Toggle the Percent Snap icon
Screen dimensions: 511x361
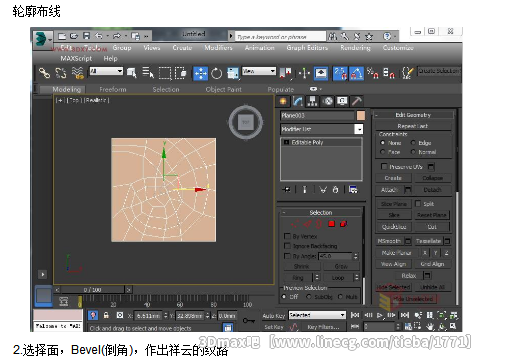pyautogui.click(x=373, y=73)
